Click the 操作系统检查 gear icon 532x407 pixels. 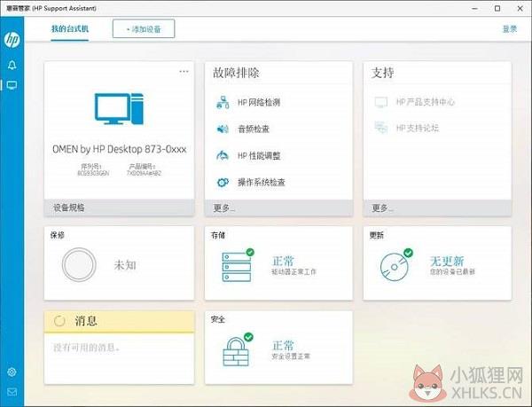[223, 183]
